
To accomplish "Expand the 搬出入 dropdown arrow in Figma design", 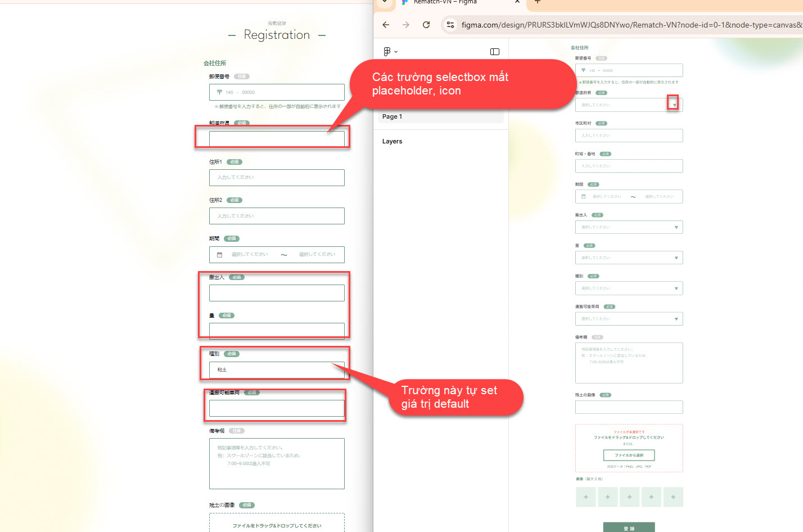I will (x=676, y=227).
